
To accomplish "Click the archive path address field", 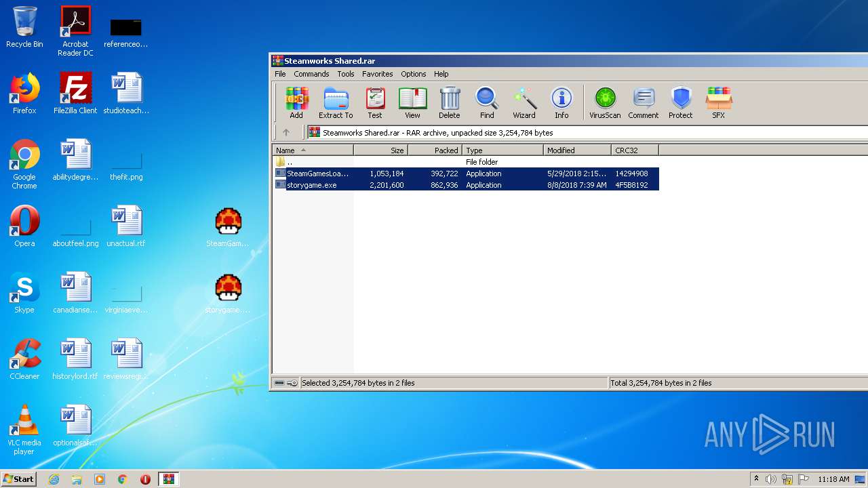I will (587, 133).
